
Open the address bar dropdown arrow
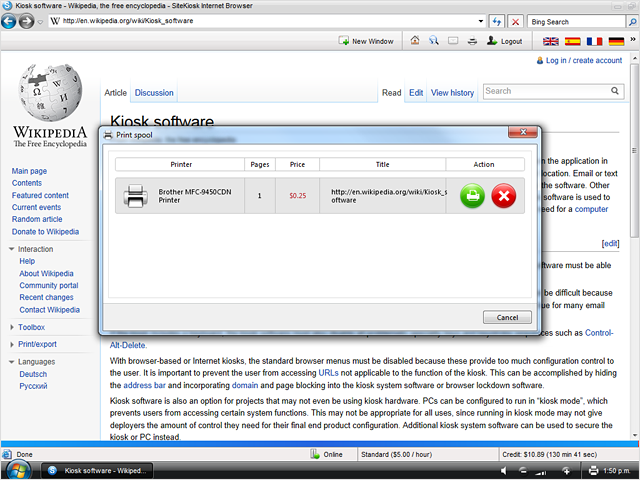(480, 21)
